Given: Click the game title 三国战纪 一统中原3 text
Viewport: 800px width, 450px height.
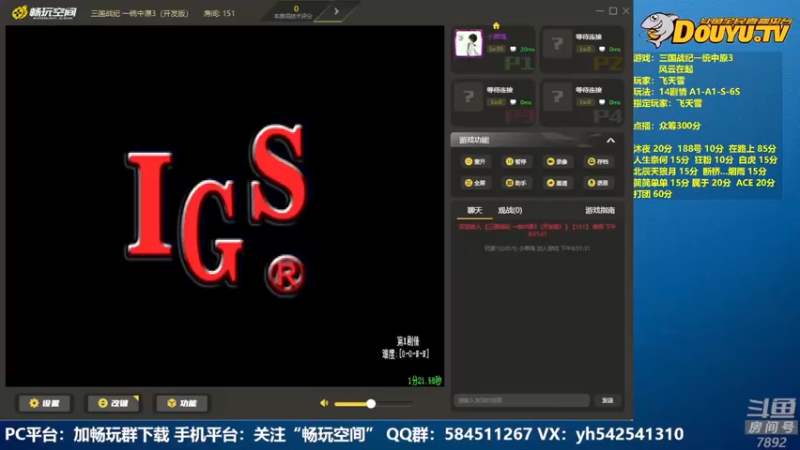Looking at the screenshot, I should pos(139,13).
